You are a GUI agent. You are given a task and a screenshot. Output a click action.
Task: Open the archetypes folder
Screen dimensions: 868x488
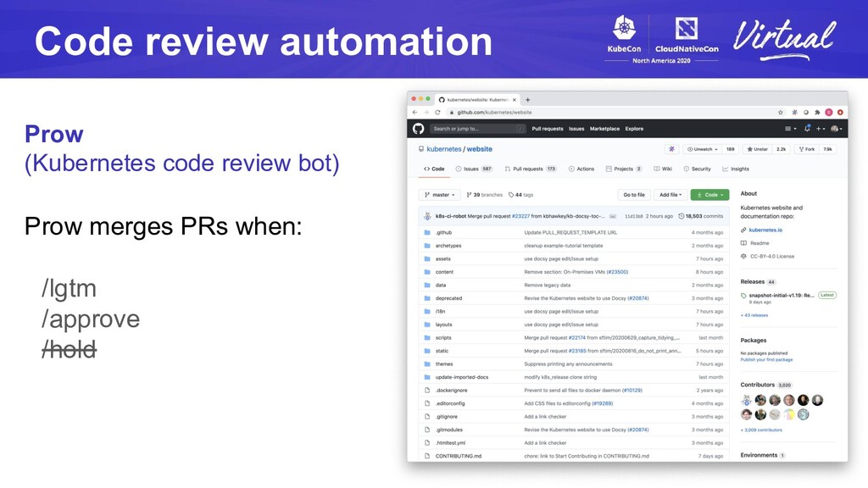point(448,246)
